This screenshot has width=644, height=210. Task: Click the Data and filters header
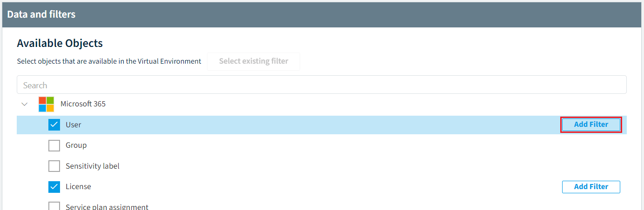tap(41, 14)
